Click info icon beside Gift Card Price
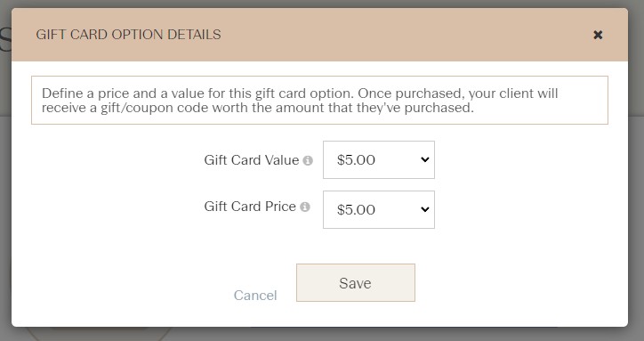Image resolution: width=644 pixels, height=341 pixels. coord(305,207)
